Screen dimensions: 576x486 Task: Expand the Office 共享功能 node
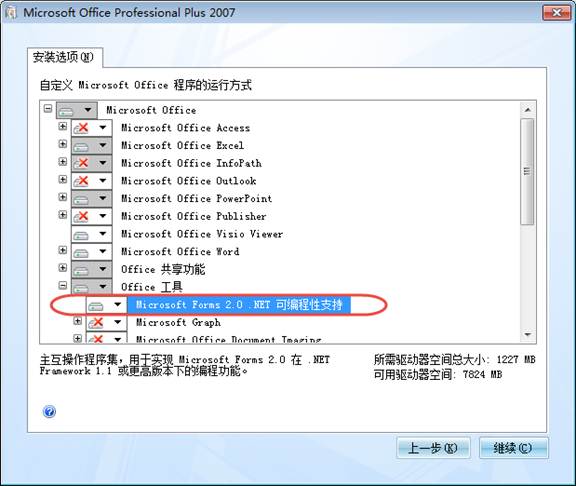pyautogui.click(x=63, y=267)
